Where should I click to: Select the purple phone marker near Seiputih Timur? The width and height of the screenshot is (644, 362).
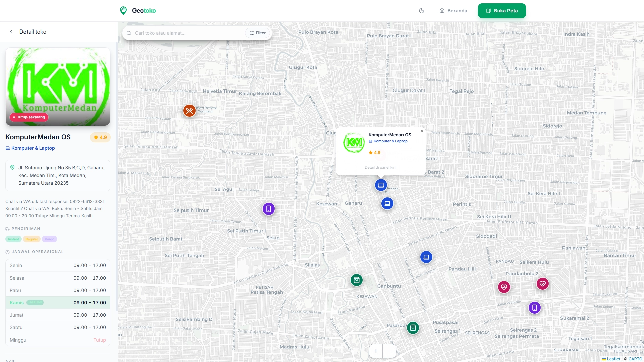[269, 209]
